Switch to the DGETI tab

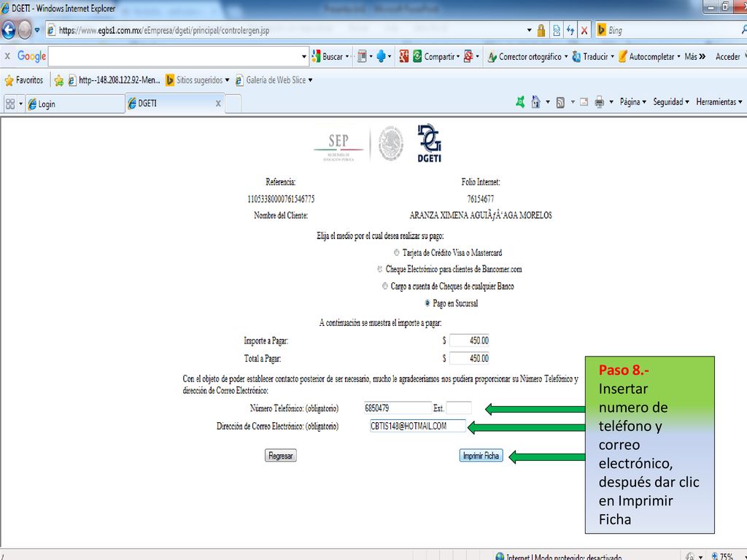(x=174, y=104)
